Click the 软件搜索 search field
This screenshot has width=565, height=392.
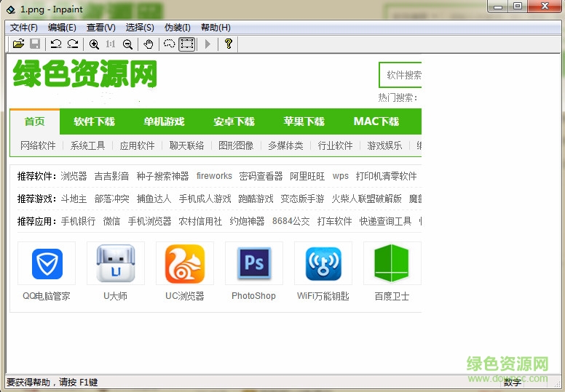click(x=400, y=75)
